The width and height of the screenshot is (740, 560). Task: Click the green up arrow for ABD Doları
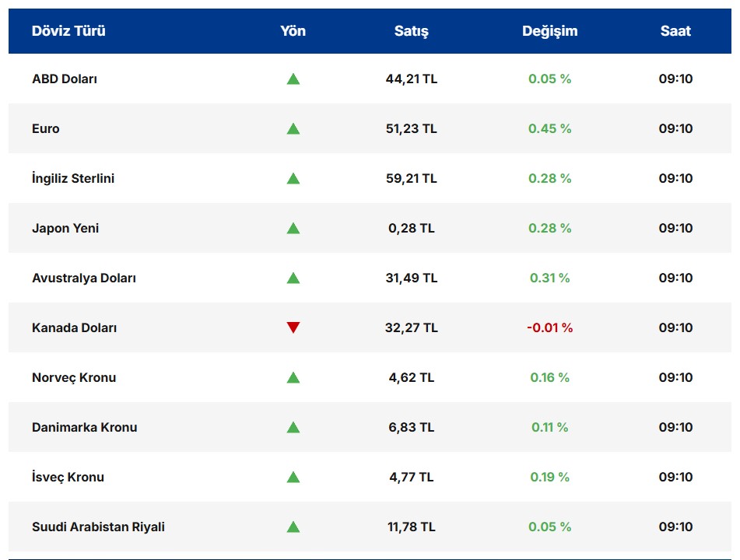[293, 79]
